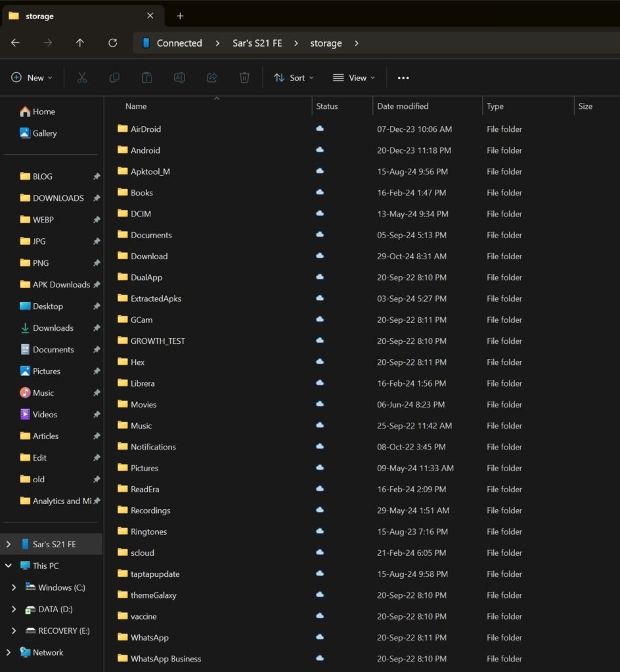Click the cloud status icon for WhatsApp

[x=320, y=637]
